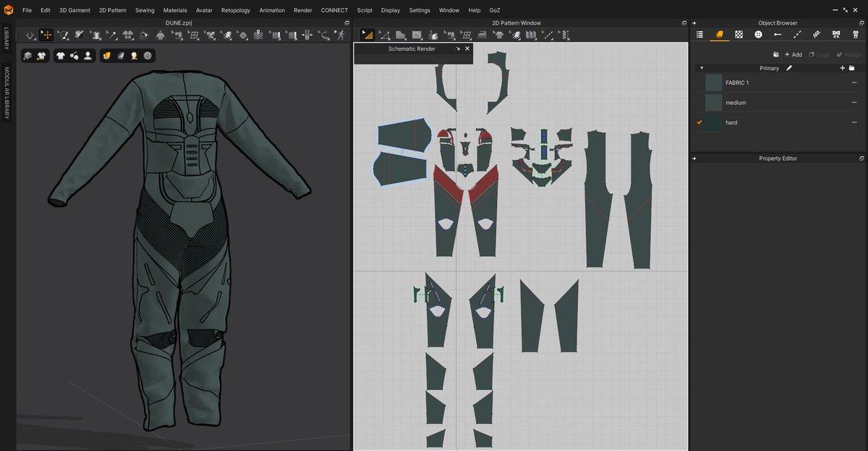Open the 3D Garment menu

click(75, 10)
